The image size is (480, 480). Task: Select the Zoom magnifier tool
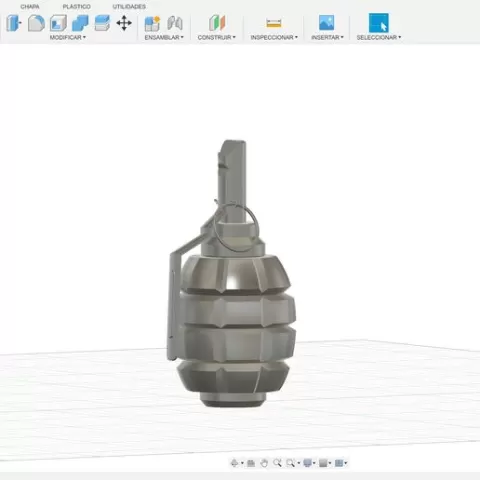pyautogui.click(x=277, y=463)
